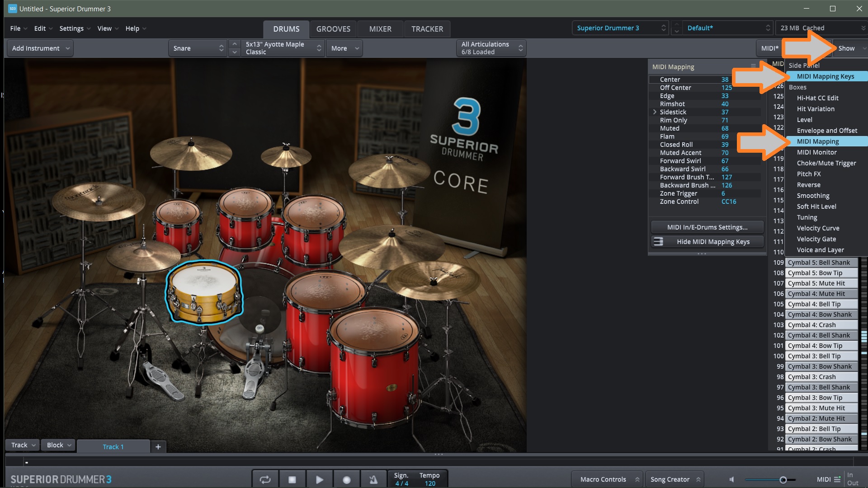Start playback with the play button

[x=319, y=479]
